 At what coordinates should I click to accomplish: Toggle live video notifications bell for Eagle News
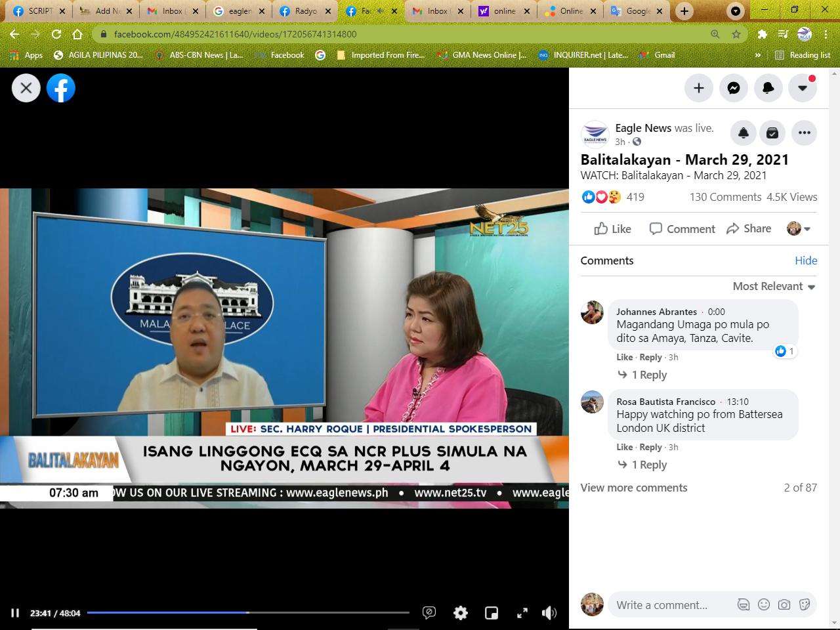click(744, 133)
